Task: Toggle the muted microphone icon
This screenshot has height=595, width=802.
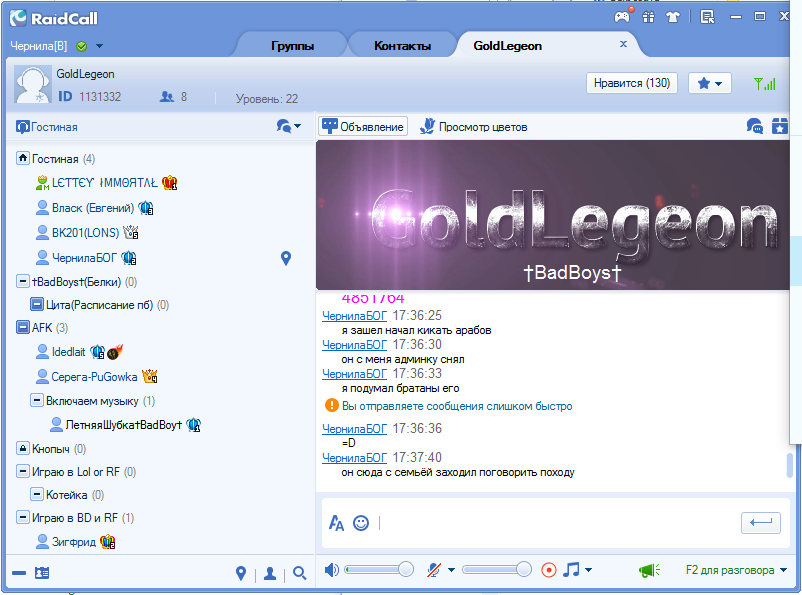Action: [x=434, y=569]
